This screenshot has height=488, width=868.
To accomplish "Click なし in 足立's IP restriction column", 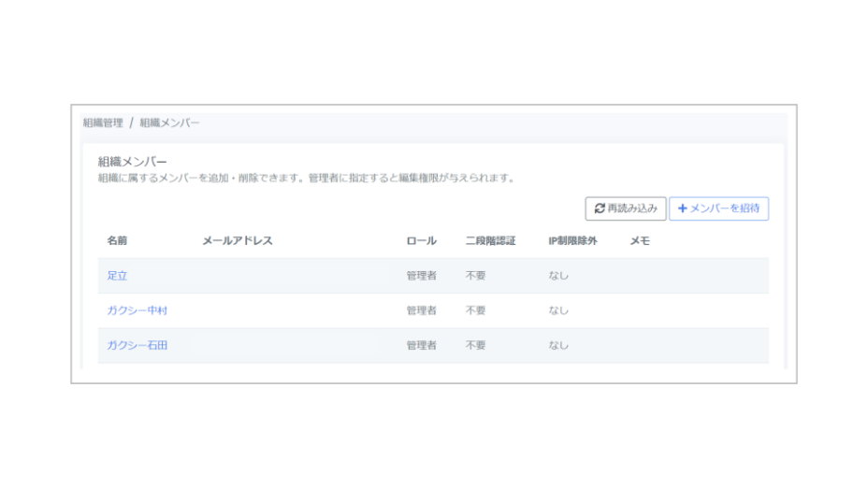I will tap(558, 276).
